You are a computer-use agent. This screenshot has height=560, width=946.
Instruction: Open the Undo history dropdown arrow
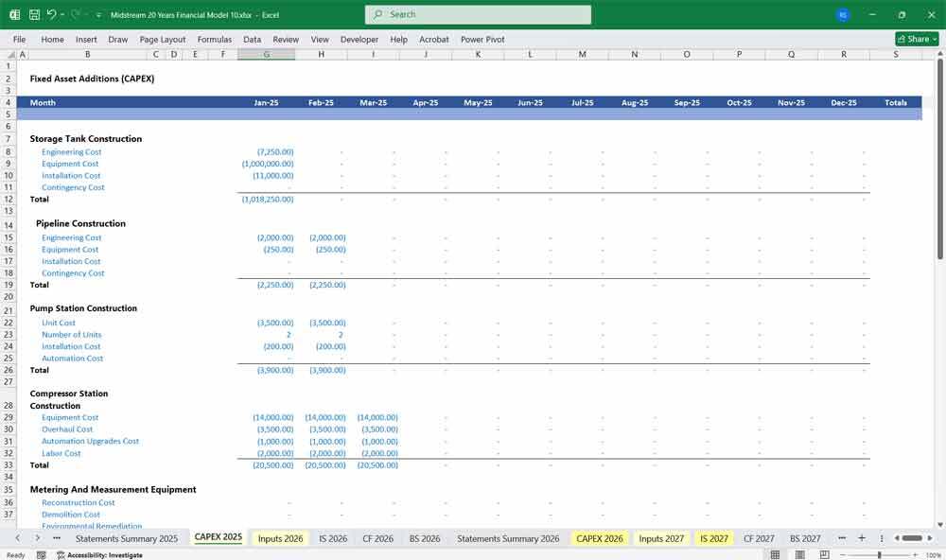tap(62, 14)
